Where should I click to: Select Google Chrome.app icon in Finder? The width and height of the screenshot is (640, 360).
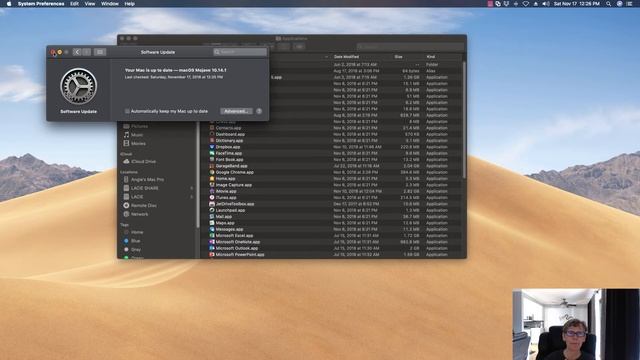(212, 172)
